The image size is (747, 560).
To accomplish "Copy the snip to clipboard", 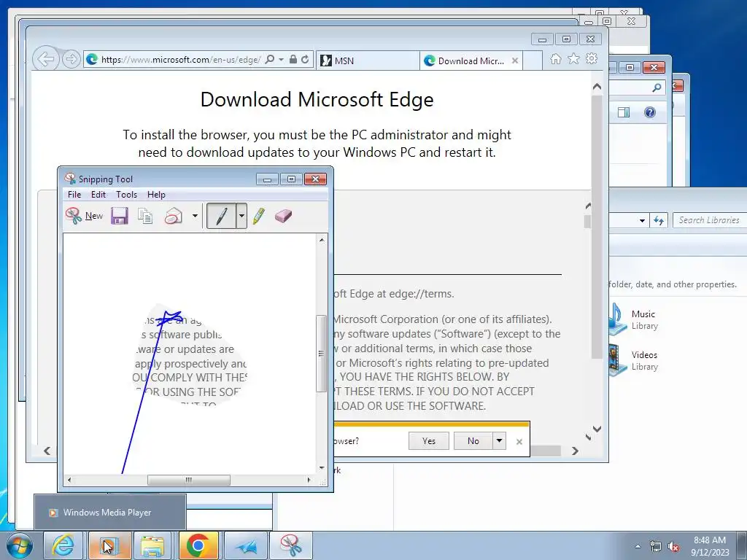I will tap(145, 216).
